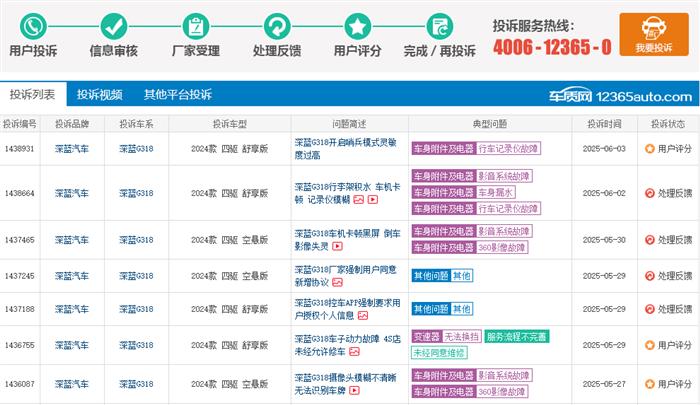Click 360影像故障 tag in row 1436087
The width and height of the screenshot is (700, 405).
[x=502, y=392]
